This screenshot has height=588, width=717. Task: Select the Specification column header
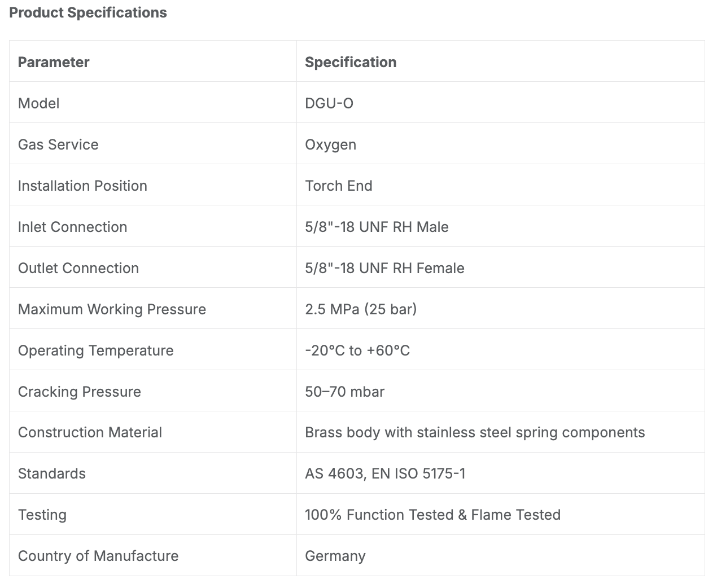351,62
